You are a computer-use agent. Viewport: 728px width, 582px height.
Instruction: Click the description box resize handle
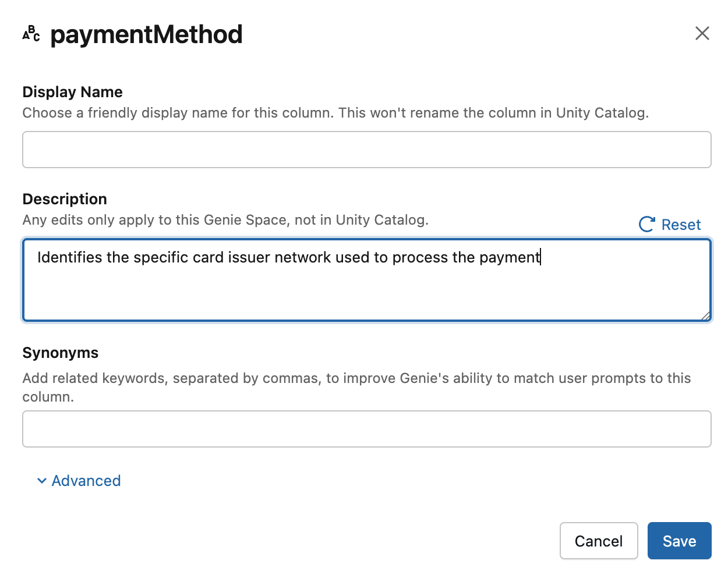tap(705, 315)
